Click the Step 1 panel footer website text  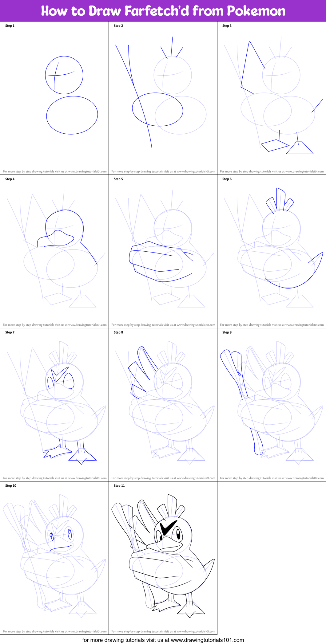click(x=55, y=171)
